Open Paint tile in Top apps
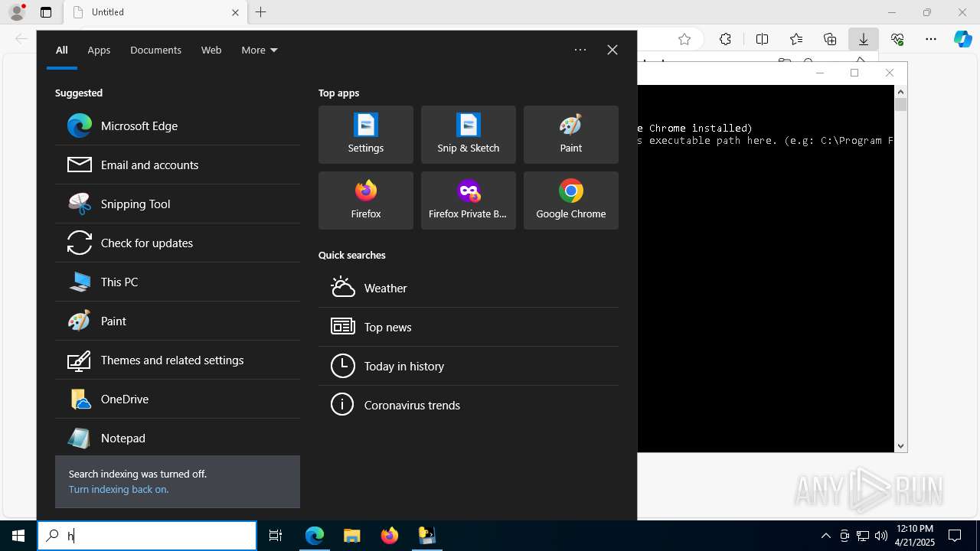 click(571, 135)
